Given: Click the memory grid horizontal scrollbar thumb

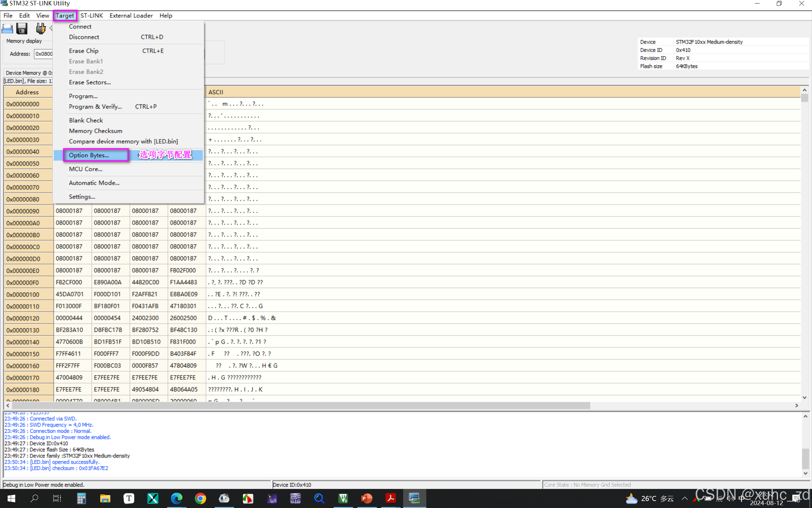Looking at the screenshot, I should (301, 405).
